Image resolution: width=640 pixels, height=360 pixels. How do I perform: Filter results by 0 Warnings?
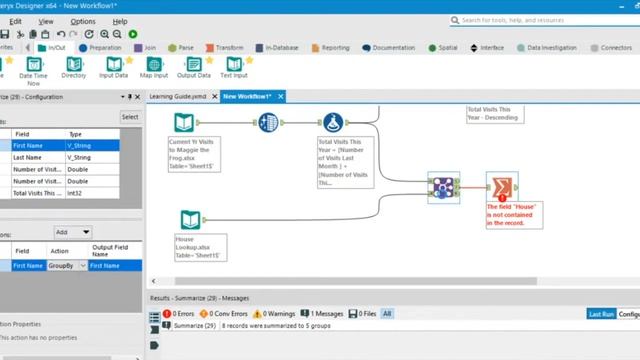tap(274, 313)
